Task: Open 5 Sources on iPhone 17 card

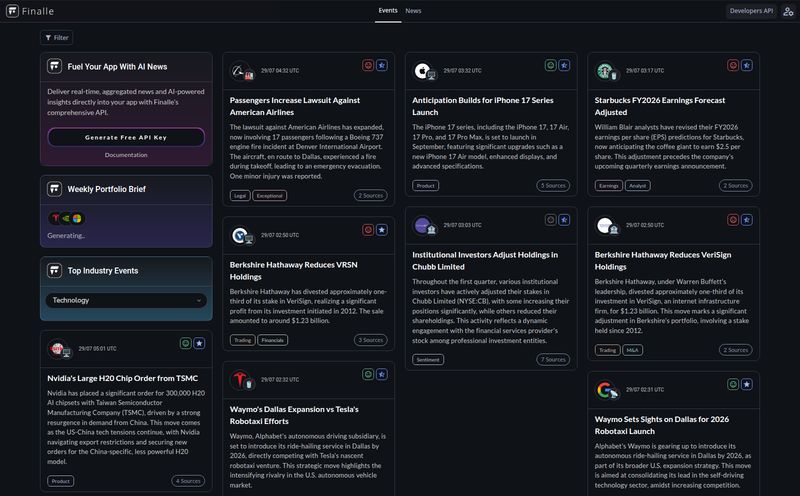Action: (553, 186)
